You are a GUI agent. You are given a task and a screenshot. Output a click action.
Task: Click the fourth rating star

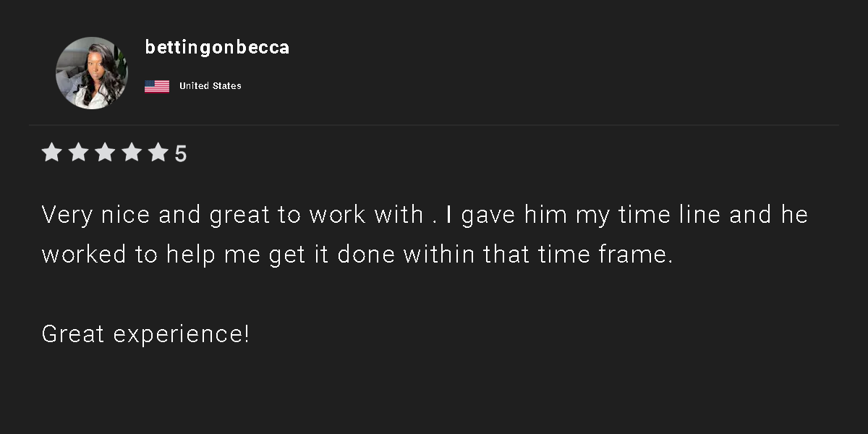point(132,153)
